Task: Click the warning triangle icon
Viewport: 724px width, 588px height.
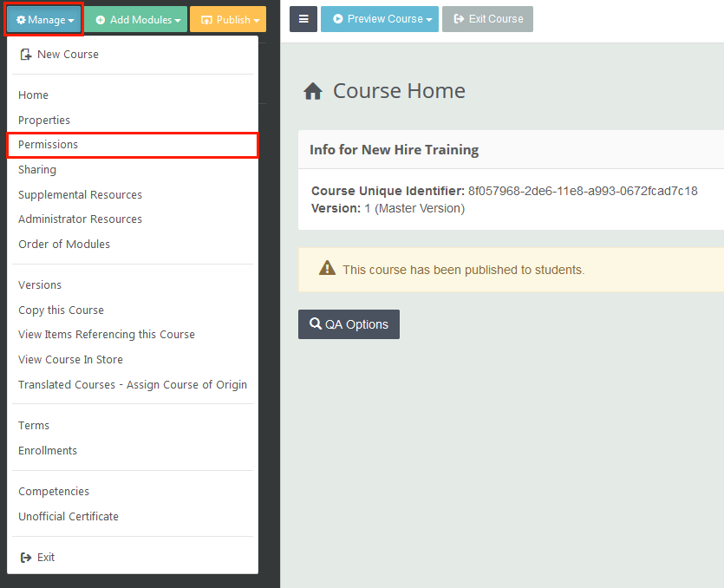Action: tap(328, 268)
